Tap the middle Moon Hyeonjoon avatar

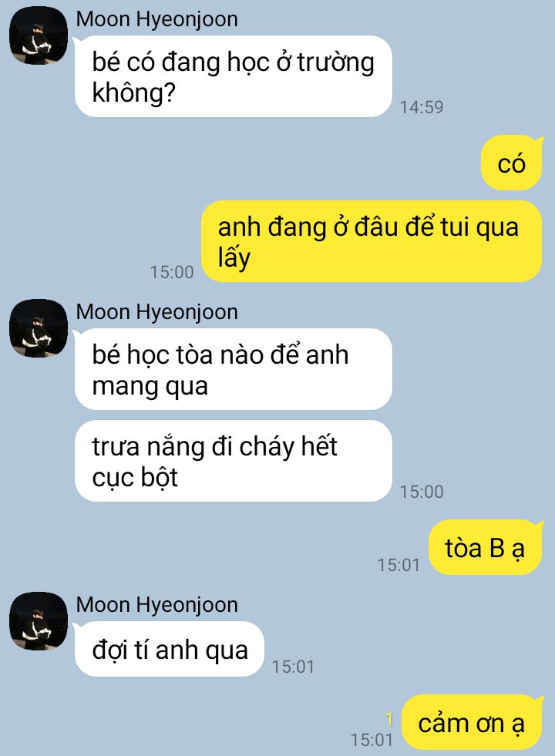pos(39,328)
